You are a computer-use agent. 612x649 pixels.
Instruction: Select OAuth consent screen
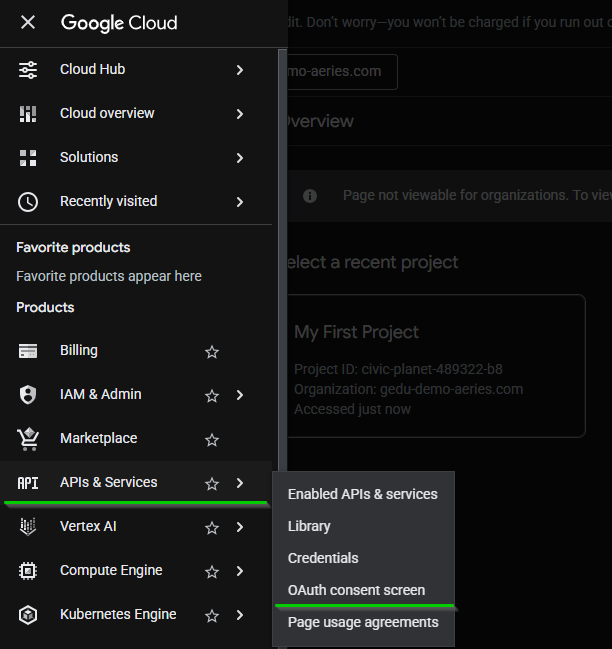click(363, 590)
